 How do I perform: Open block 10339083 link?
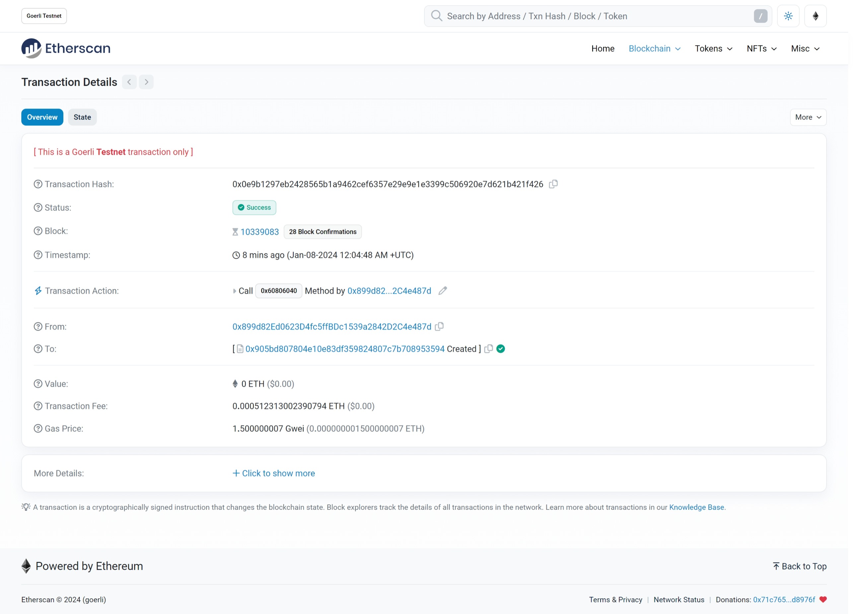coord(259,232)
